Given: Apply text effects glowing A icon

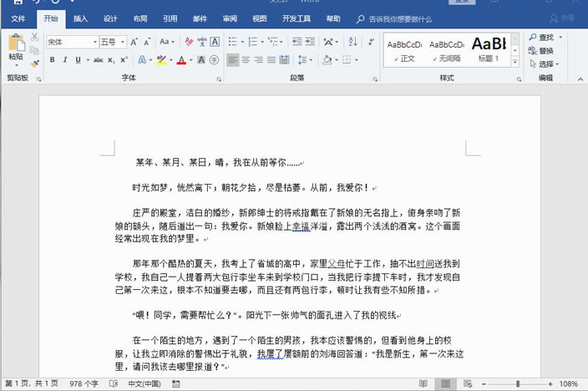Looking at the screenshot, I should click(x=142, y=59).
